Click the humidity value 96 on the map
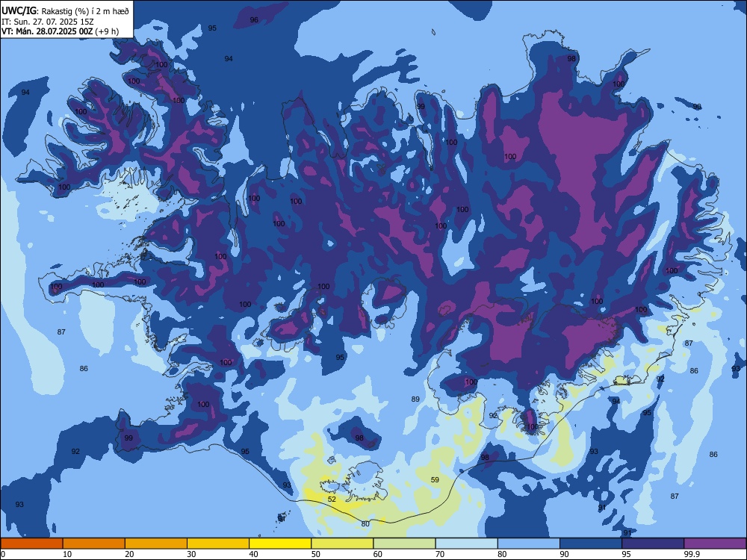This screenshot has height=560, width=747. click(x=254, y=19)
